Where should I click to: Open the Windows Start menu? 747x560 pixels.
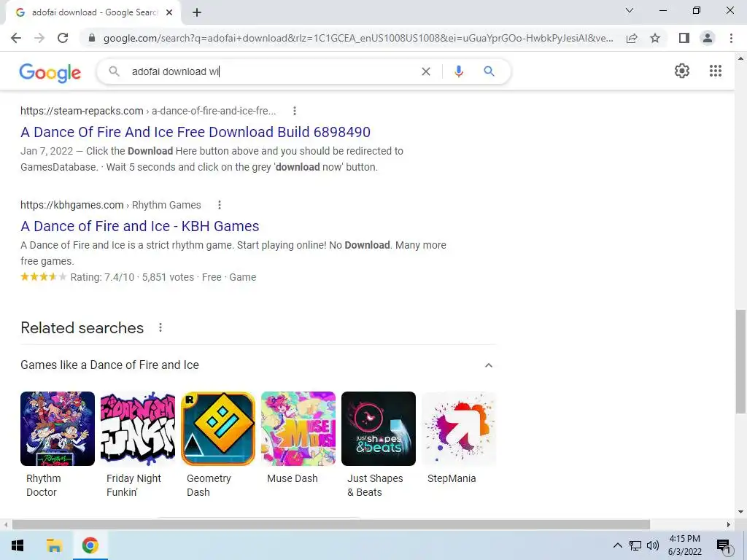coord(18,545)
